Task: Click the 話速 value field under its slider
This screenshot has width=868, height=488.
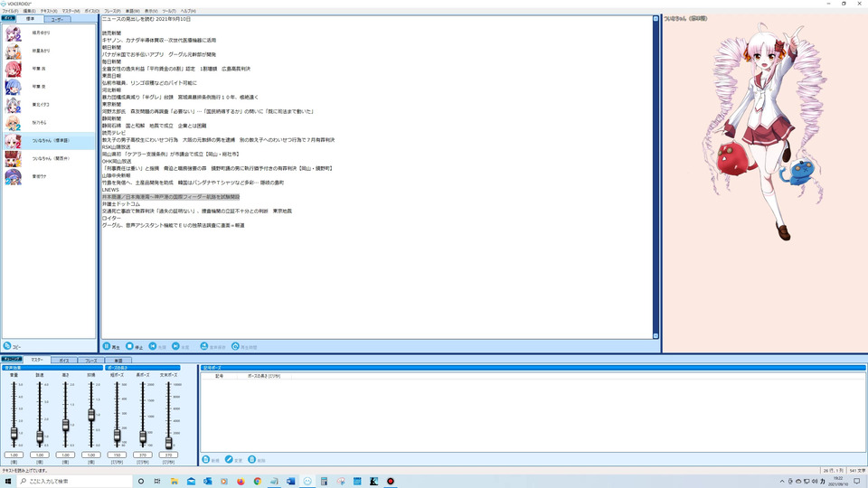Action: pyautogui.click(x=40, y=455)
